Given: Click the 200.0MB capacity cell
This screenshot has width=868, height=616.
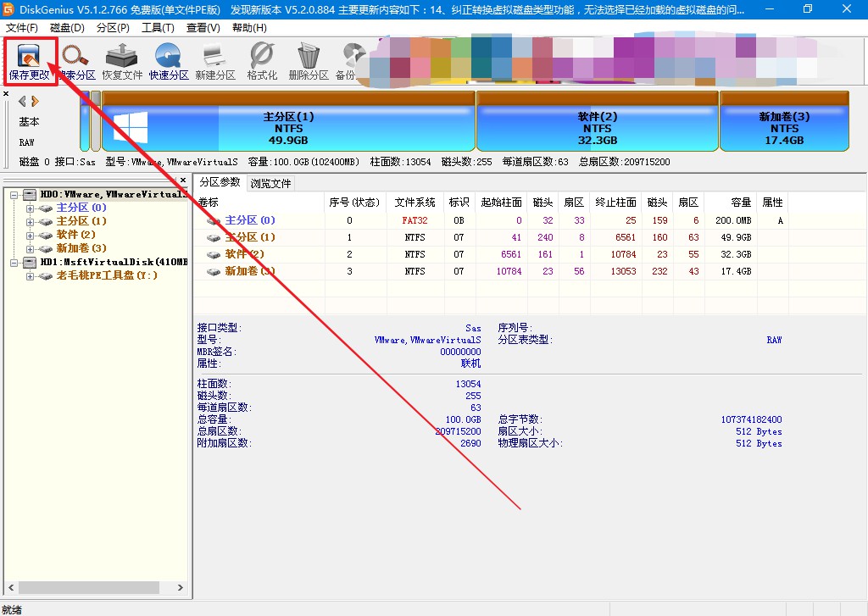Looking at the screenshot, I should tap(733, 220).
